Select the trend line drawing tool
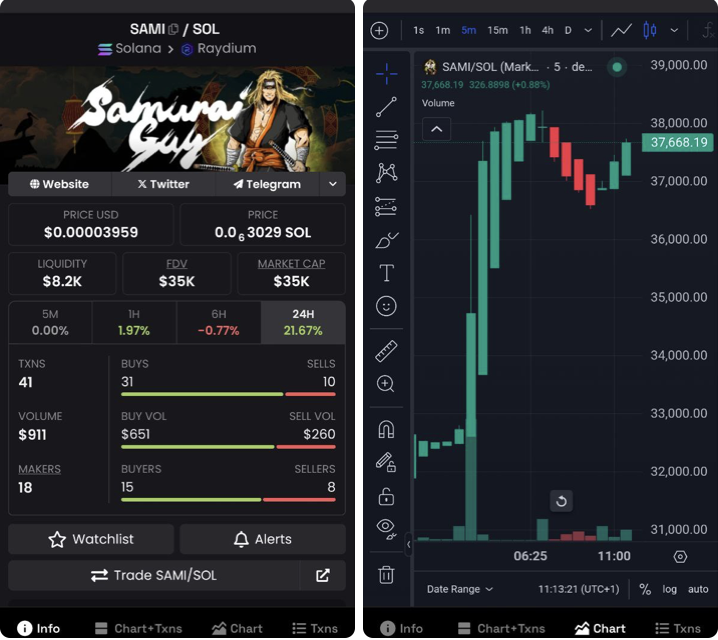 (386, 107)
